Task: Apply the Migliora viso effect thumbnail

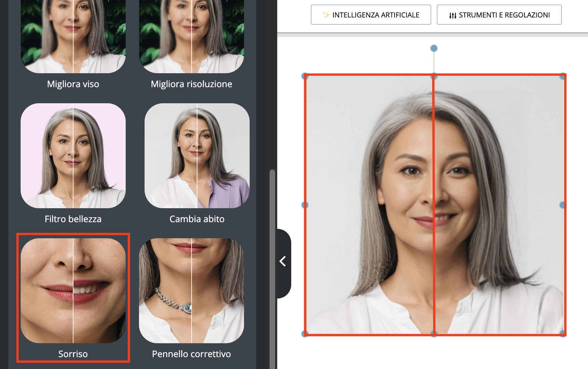Action: point(73,37)
